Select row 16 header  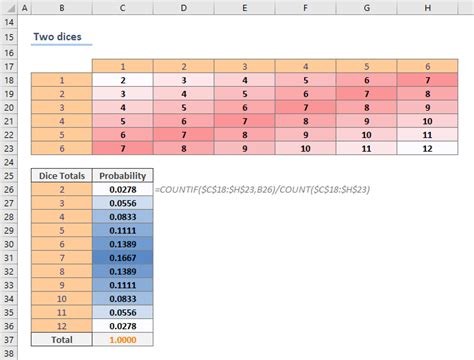click(x=9, y=53)
